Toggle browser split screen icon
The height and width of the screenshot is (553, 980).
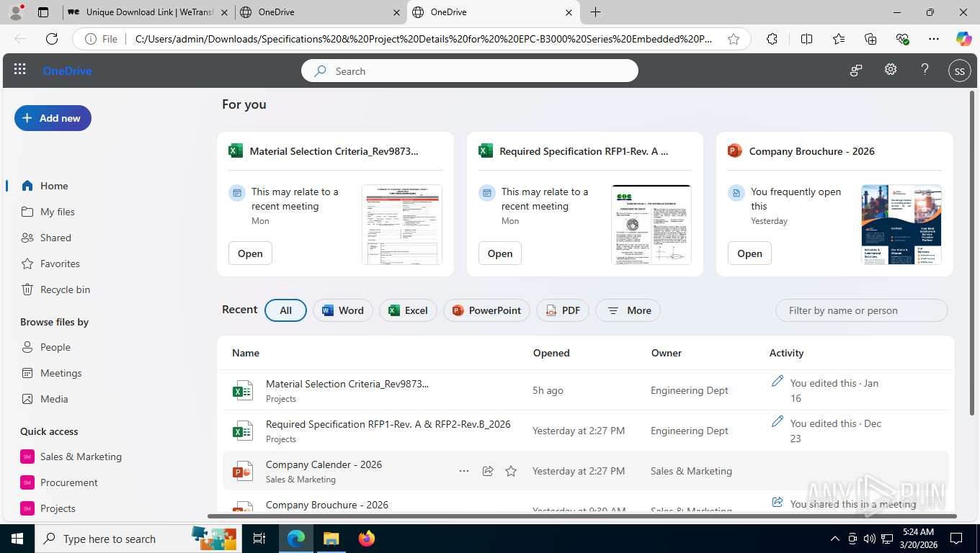[806, 39]
